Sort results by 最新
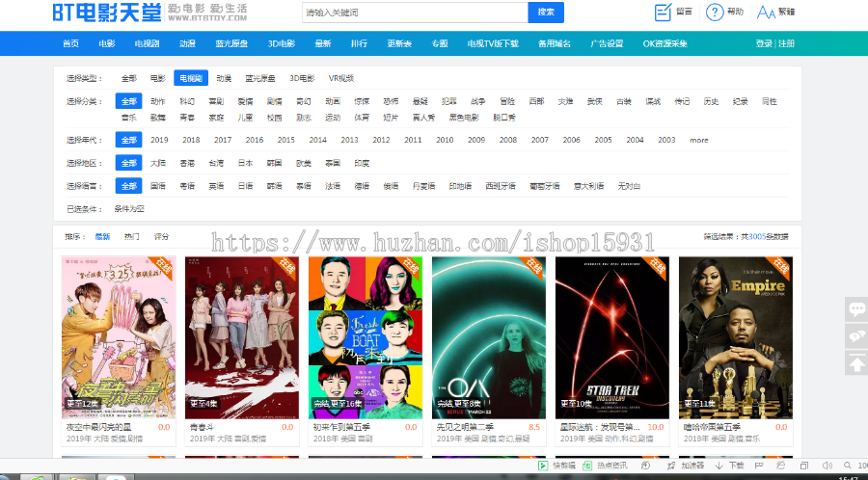This screenshot has height=480, width=868. [x=102, y=237]
